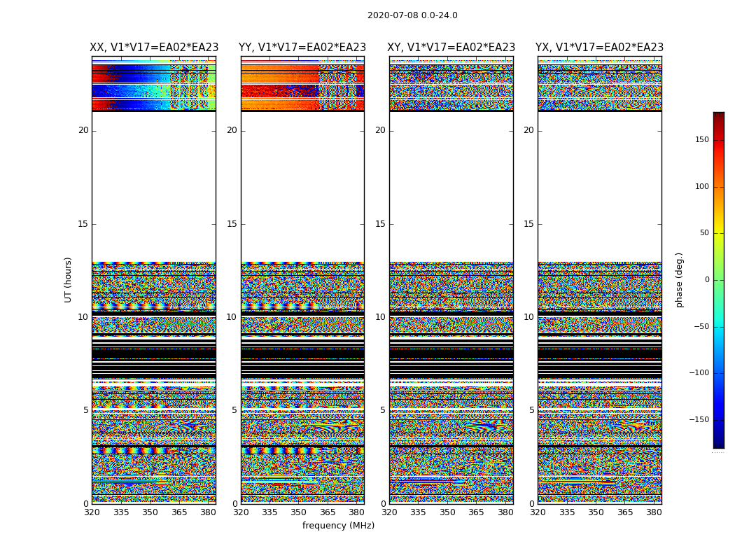Click colorbar tick label "50"
This screenshot has height=560, width=735.
coord(704,233)
